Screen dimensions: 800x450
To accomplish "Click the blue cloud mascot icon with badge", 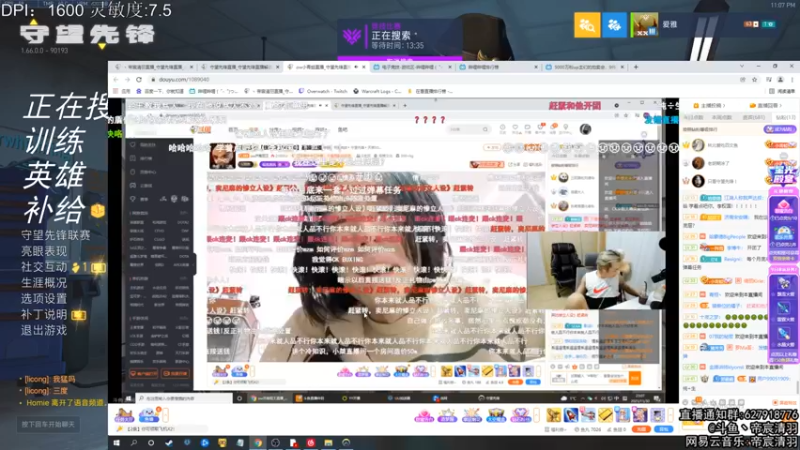I will click(x=148, y=415).
